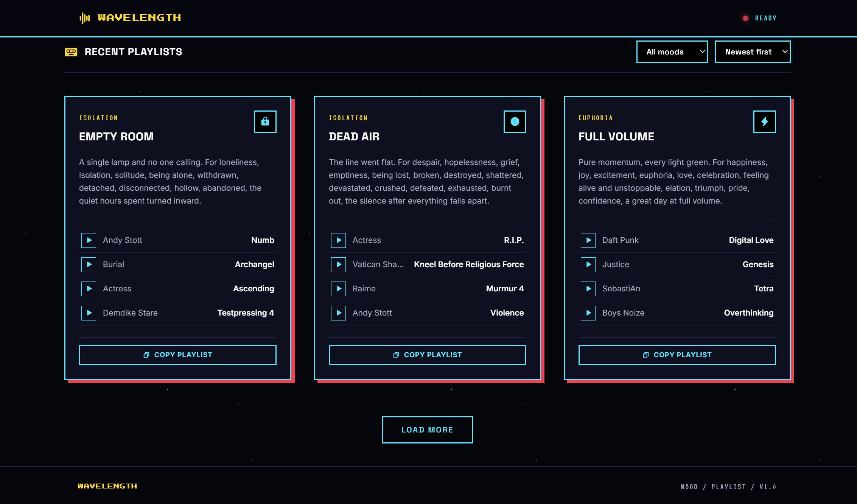The width and height of the screenshot is (857, 504).
Task: Click the lightning bolt icon on Full Volume
Action: click(x=764, y=121)
